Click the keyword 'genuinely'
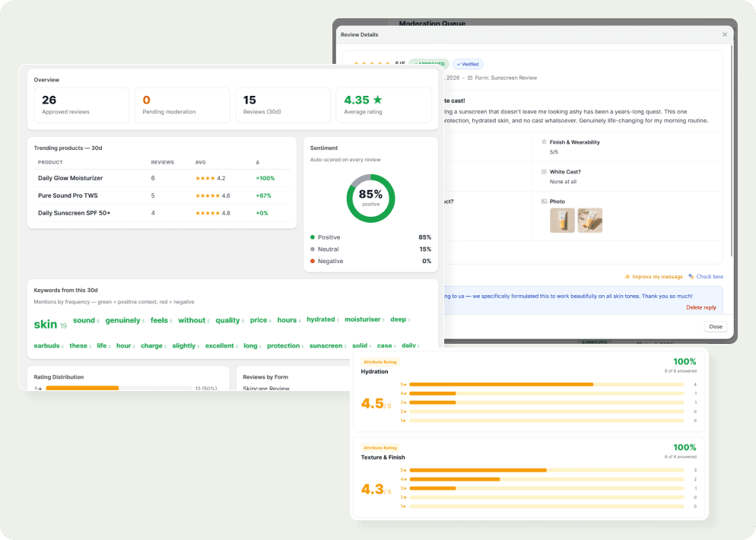The image size is (756, 540). click(x=125, y=321)
